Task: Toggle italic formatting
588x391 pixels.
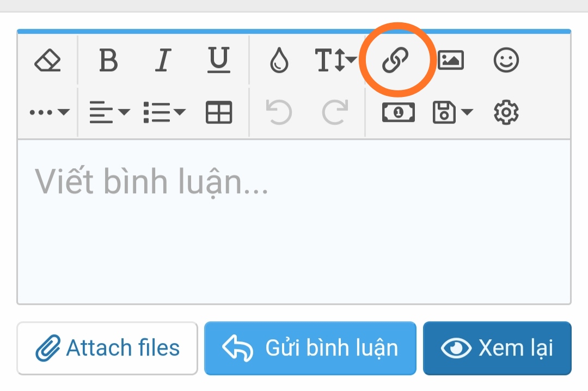Action: coord(163,60)
